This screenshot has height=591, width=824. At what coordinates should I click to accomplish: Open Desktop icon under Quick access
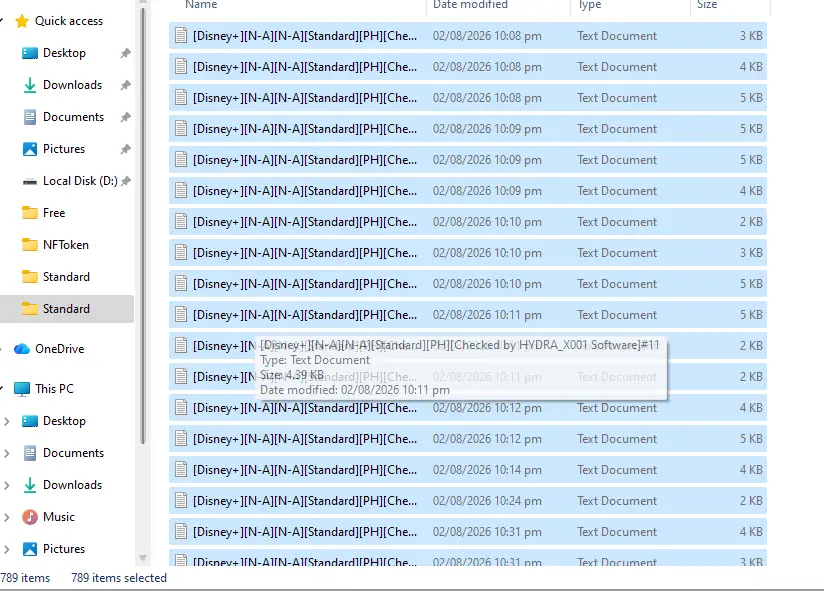pos(30,53)
